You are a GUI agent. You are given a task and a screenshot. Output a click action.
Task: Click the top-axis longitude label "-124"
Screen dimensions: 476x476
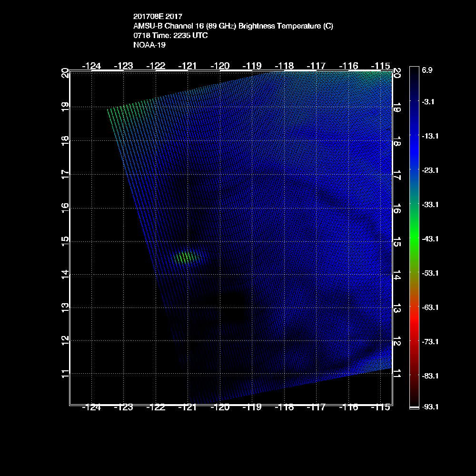click(x=91, y=66)
